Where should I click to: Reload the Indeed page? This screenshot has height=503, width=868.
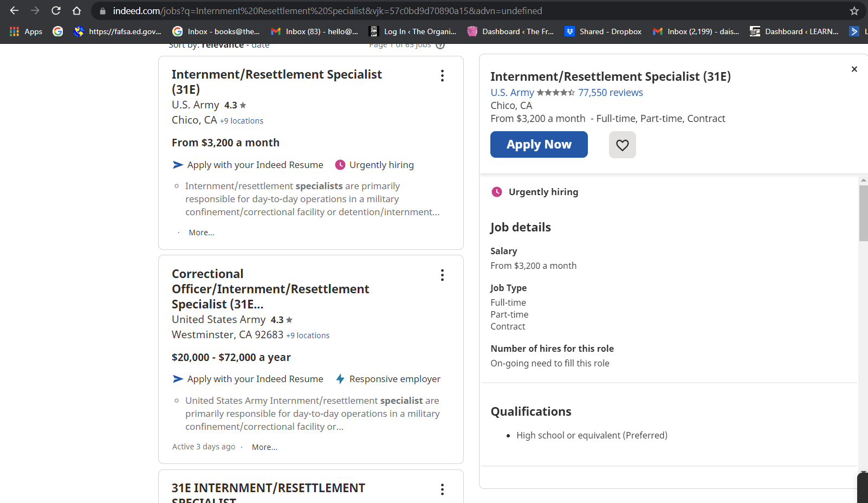56,11
